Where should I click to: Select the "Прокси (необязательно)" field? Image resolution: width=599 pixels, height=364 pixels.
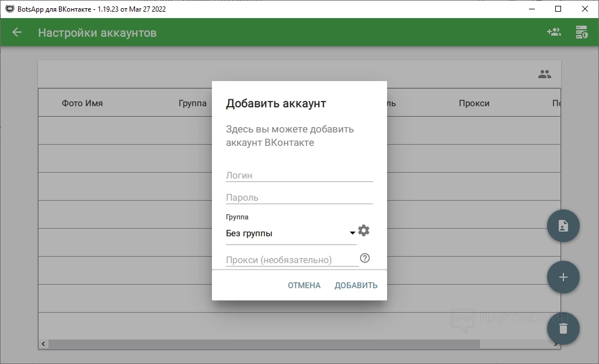pos(292,260)
